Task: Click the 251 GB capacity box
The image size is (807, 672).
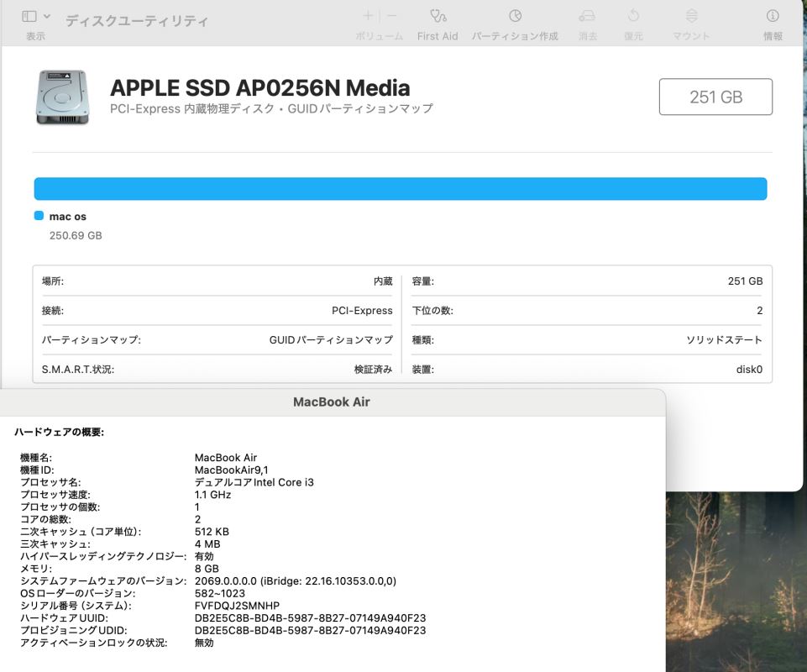Action: click(715, 97)
